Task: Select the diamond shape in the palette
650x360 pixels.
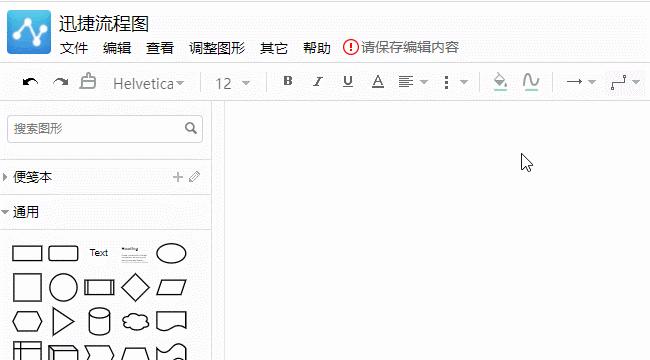Action: click(135, 287)
